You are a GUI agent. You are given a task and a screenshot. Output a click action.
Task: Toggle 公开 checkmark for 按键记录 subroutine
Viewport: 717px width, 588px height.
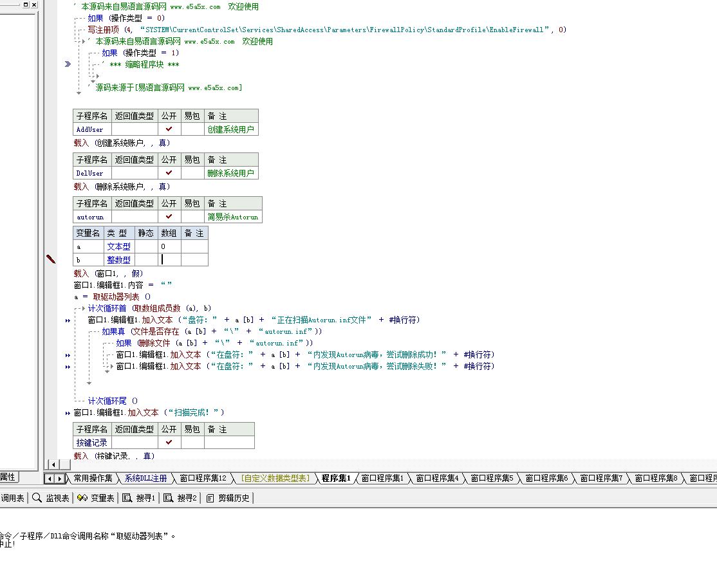169,442
